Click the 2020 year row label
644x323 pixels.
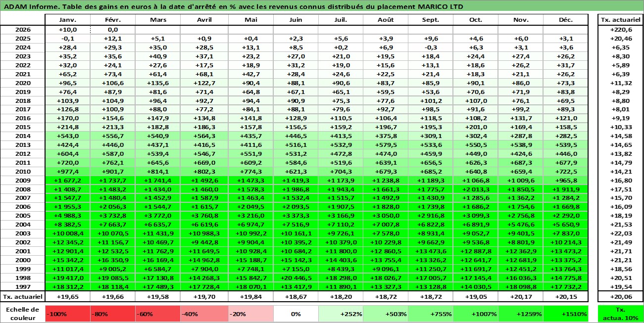click(x=23, y=83)
